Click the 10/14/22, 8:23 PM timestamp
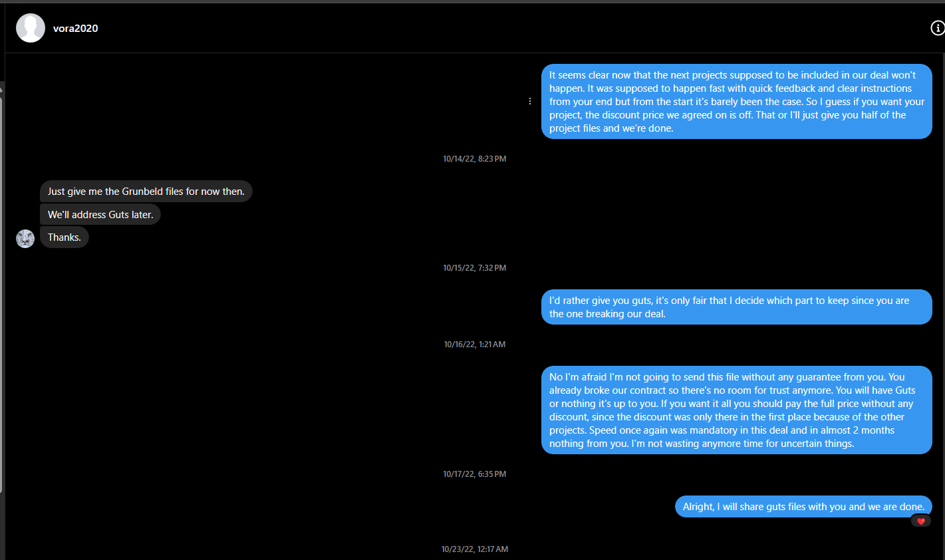Screen dimensions: 945x560 click(475, 159)
